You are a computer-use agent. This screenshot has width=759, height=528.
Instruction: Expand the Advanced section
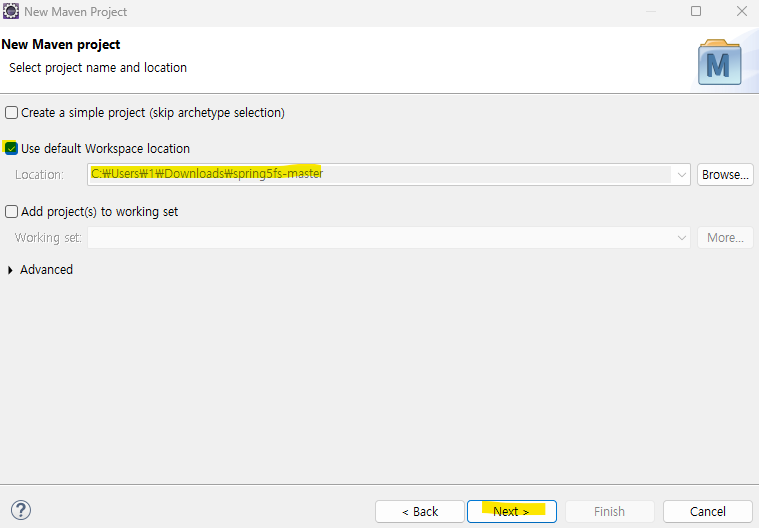[10, 270]
